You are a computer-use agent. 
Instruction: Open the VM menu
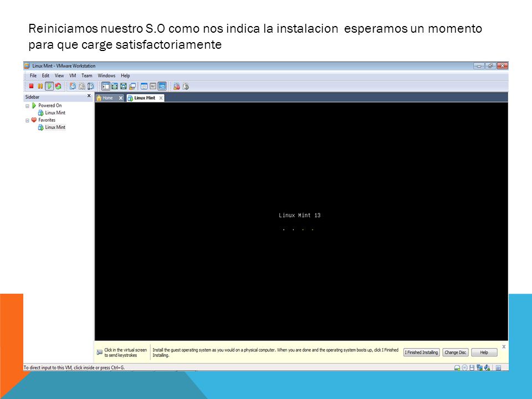(73, 76)
